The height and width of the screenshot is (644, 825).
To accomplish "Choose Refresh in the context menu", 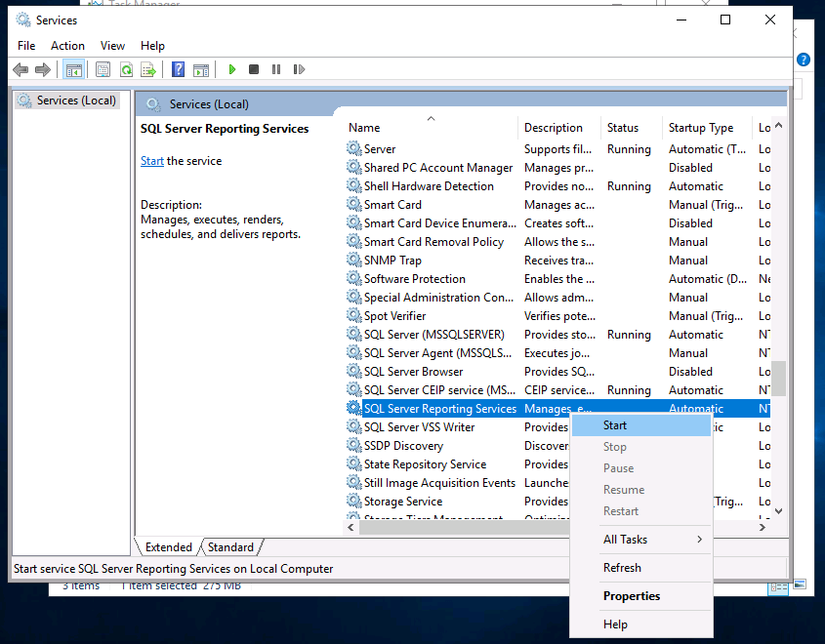I will point(640,568).
